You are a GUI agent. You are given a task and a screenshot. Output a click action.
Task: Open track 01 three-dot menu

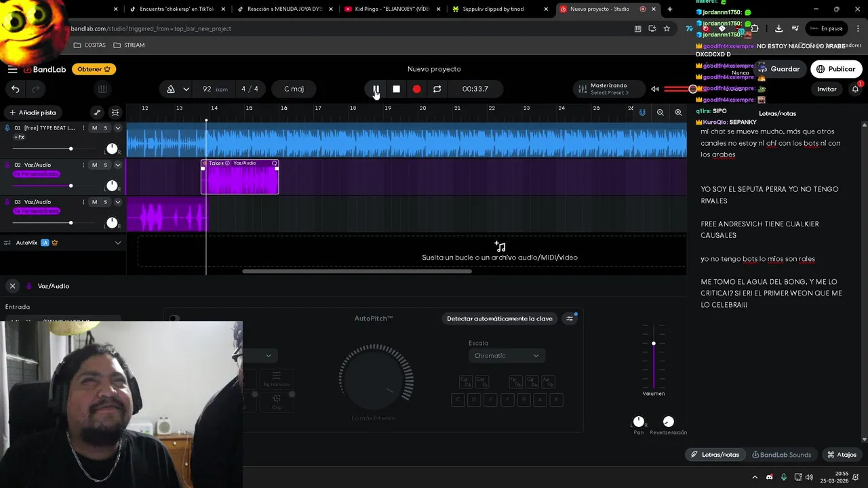tap(83, 128)
